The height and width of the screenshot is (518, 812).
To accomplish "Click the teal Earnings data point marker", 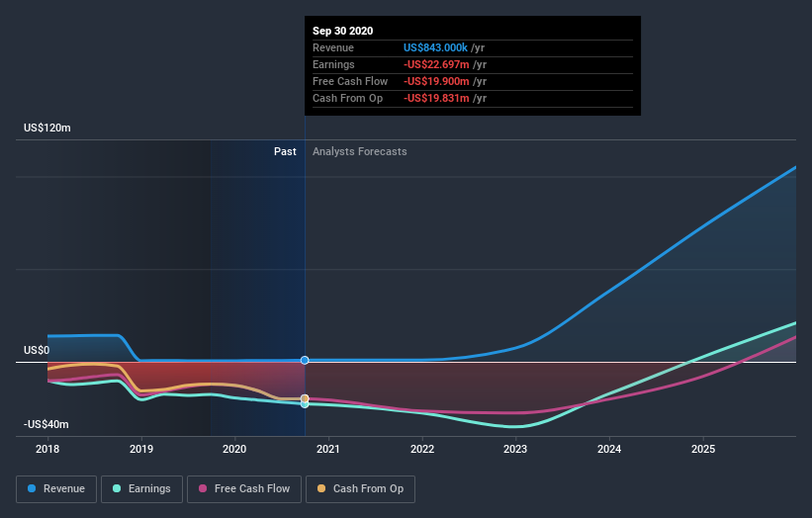I will coord(305,404).
